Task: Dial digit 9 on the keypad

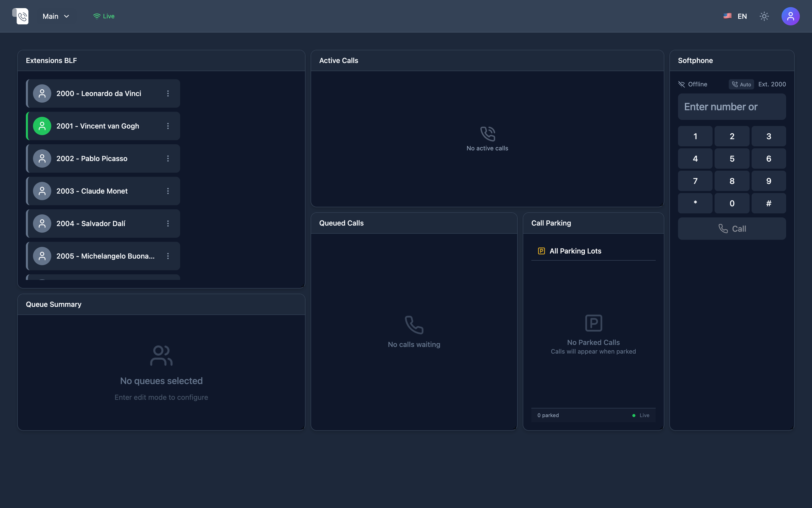Action: (x=769, y=181)
